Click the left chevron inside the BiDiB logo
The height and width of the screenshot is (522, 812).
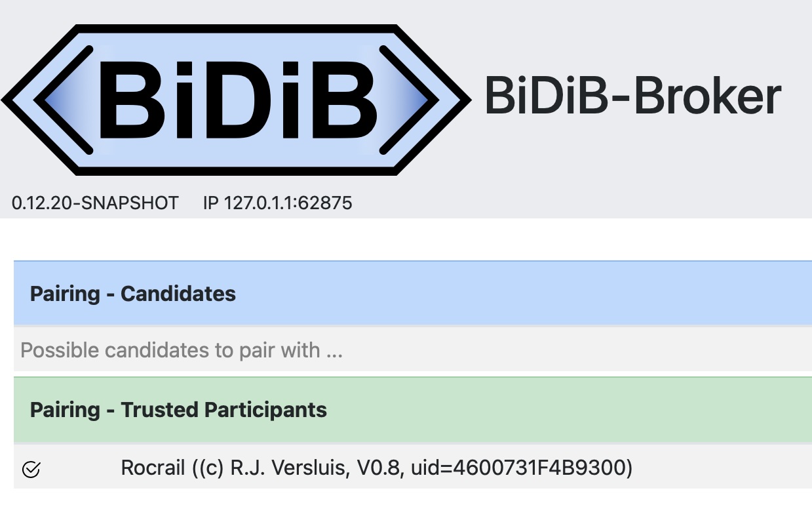pos(61,100)
